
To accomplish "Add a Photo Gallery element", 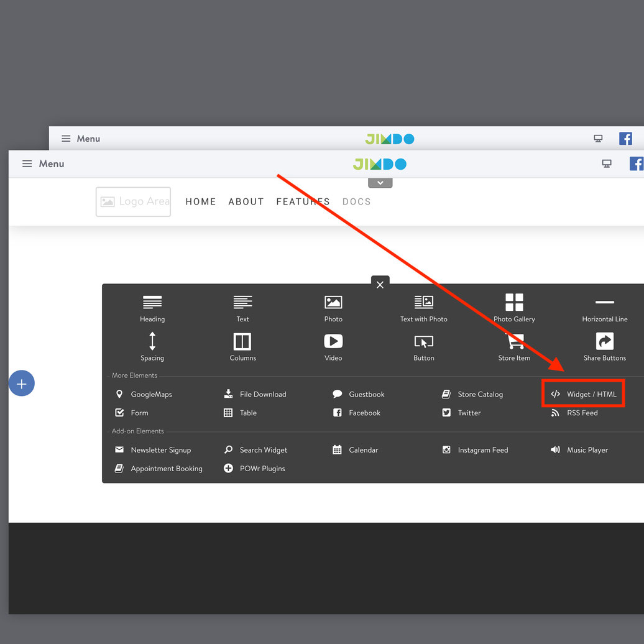I will pyautogui.click(x=514, y=308).
